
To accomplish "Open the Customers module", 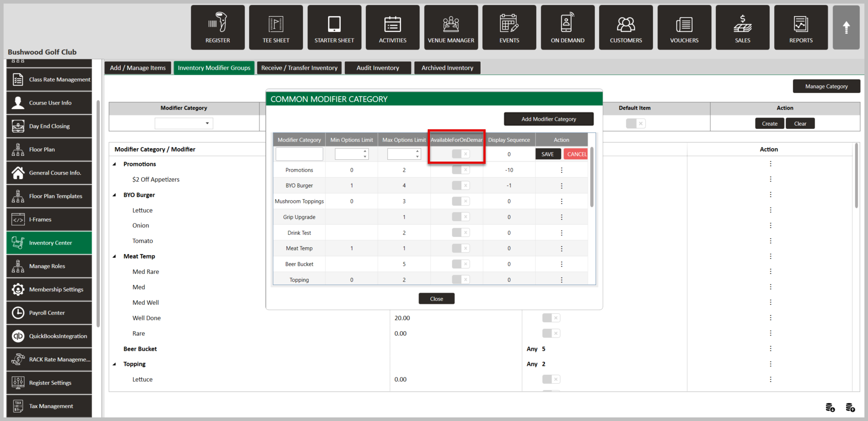I will point(626,27).
